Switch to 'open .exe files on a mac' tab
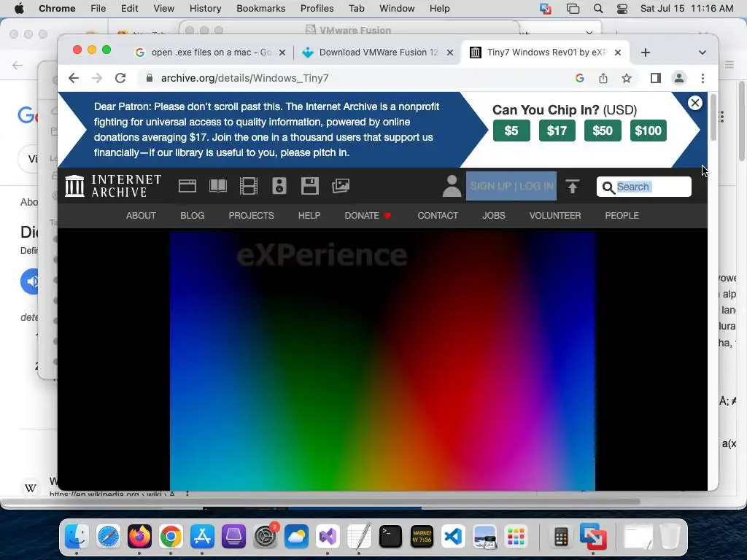This screenshot has width=747, height=560. pyautogui.click(x=209, y=52)
